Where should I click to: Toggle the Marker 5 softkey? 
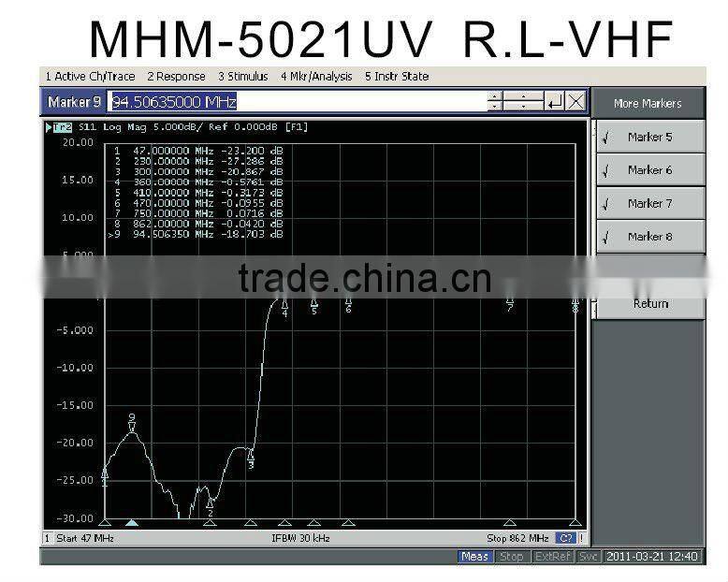(650, 137)
